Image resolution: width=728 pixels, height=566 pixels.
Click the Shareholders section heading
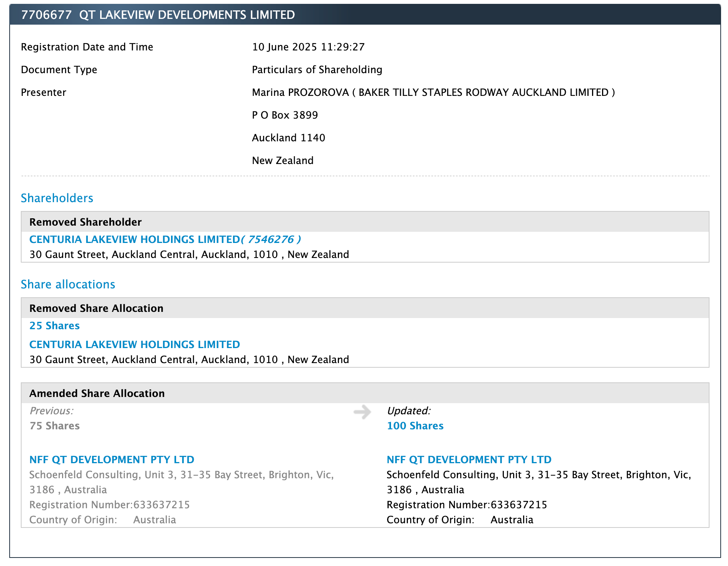pyautogui.click(x=57, y=198)
